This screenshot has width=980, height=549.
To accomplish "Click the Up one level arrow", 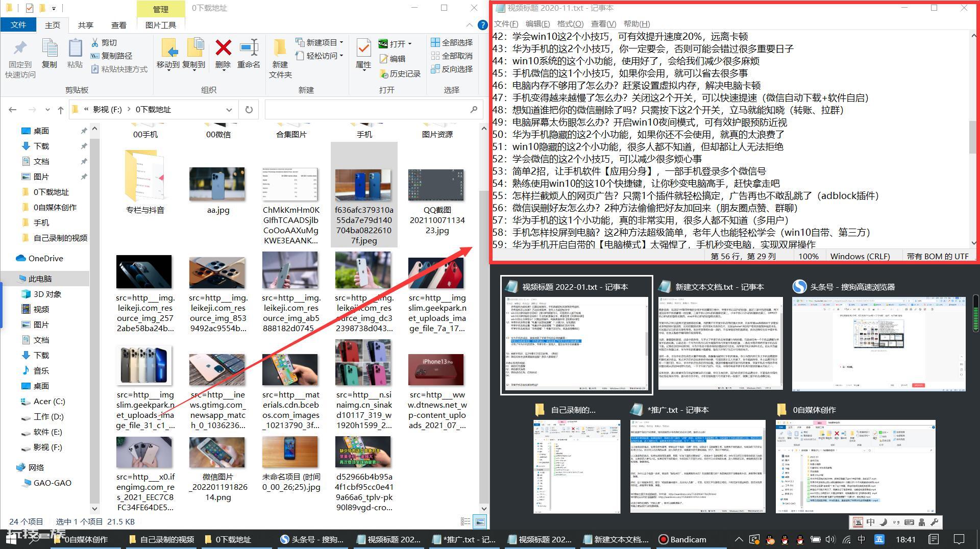I will [61, 110].
